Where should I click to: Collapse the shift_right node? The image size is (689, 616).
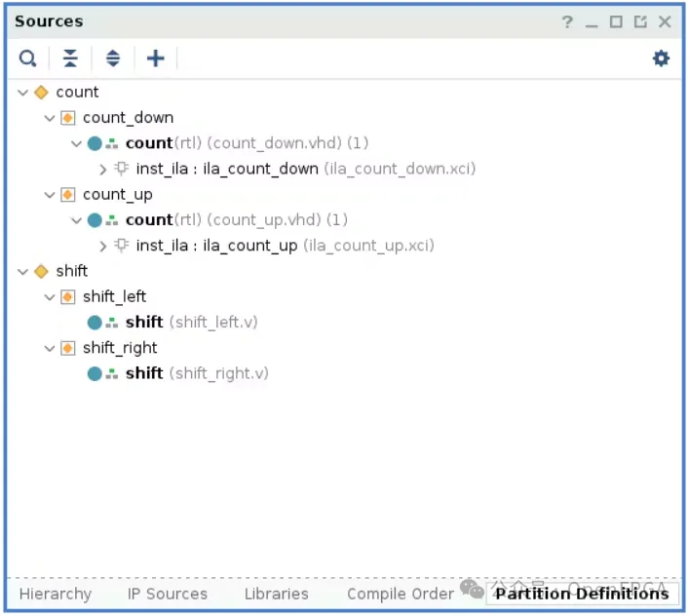click(50, 348)
